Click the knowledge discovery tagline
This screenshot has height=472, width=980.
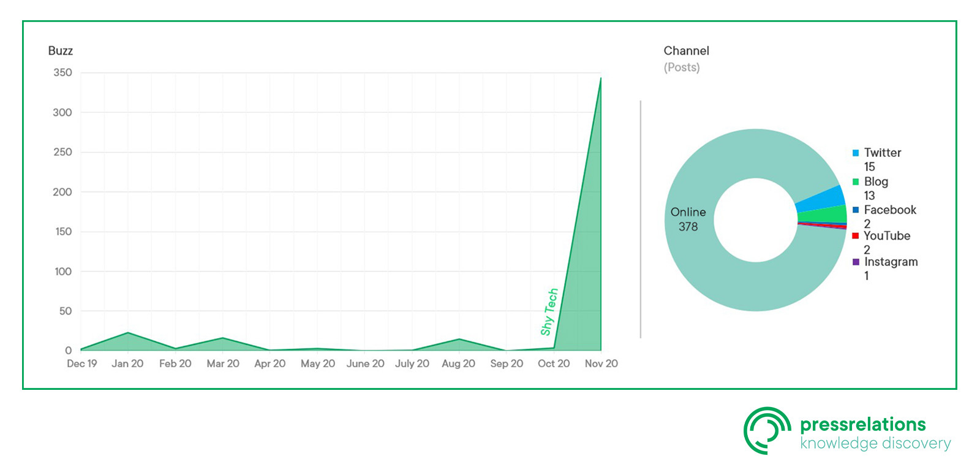[x=876, y=443]
